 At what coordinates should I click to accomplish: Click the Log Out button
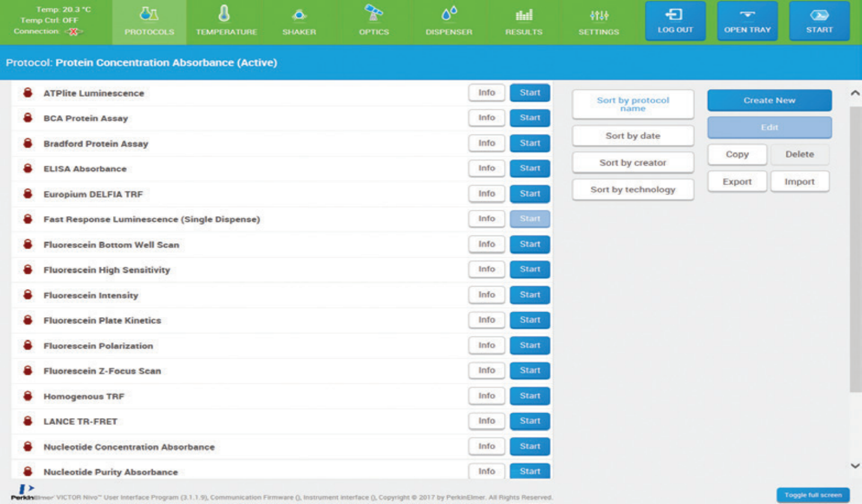(675, 22)
